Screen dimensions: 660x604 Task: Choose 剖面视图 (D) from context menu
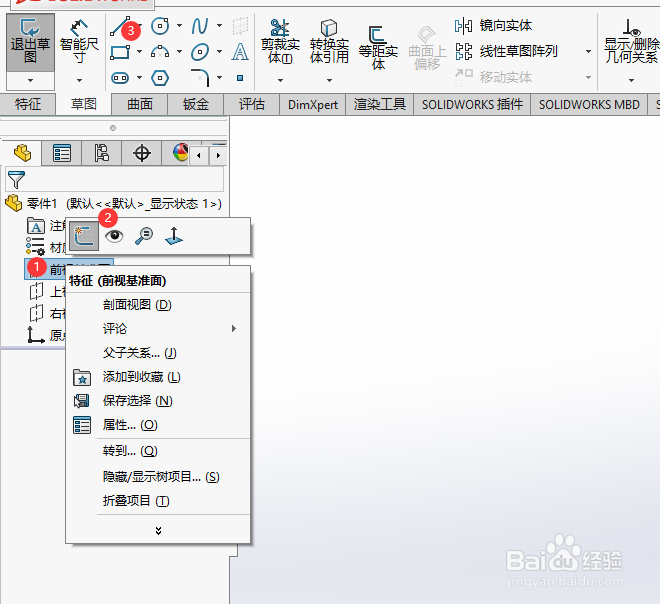pos(158,305)
